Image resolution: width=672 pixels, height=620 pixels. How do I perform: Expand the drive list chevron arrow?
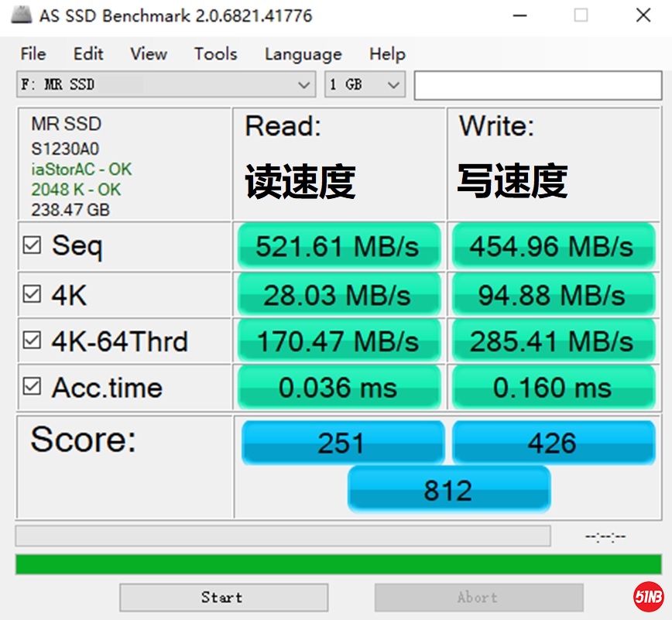(304, 84)
